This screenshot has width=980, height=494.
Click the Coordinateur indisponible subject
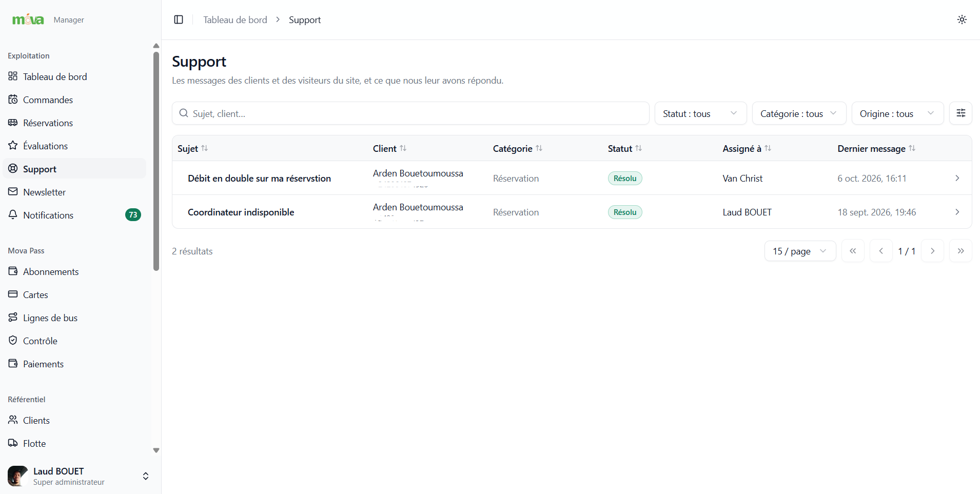pos(241,212)
